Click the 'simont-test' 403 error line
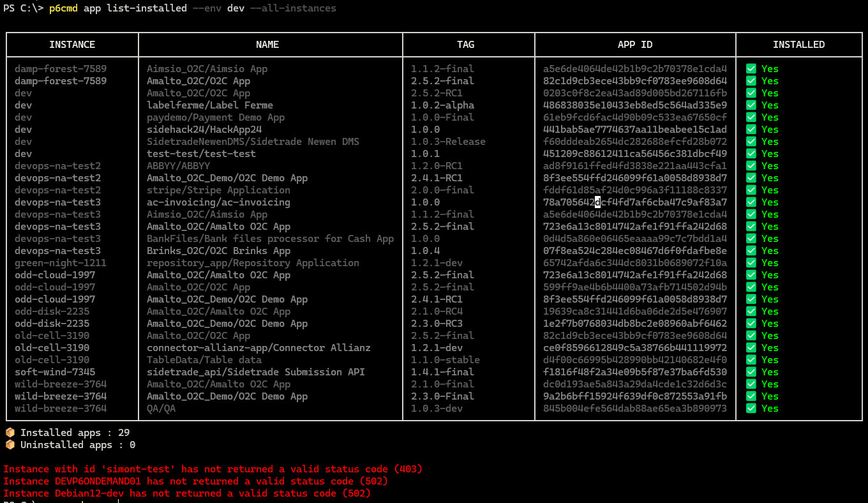Screen dimensions: 868x503 click(x=213, y=469)
